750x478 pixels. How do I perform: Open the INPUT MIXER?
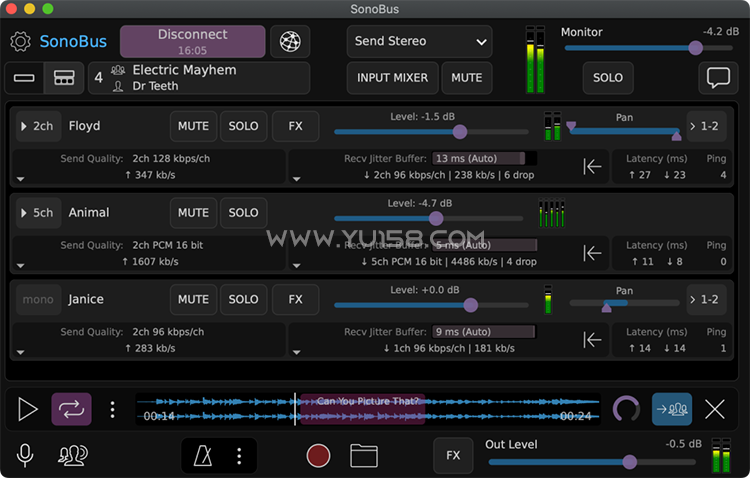click(x=392, y=78)
